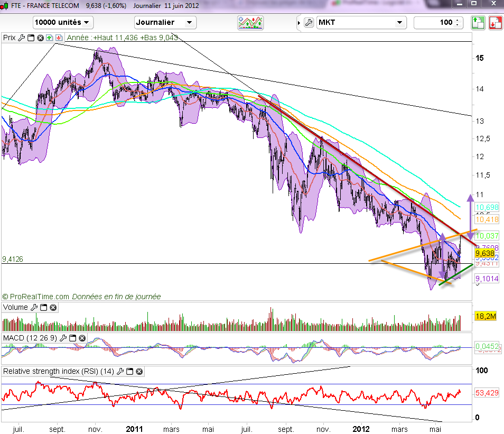
Task: Open RSI indicator wrench settings
Action: pyautogui.click(x=120, y=371)
